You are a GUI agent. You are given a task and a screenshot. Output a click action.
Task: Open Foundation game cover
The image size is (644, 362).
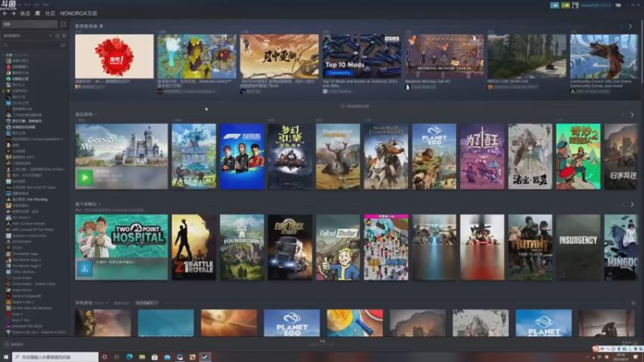tap(242, 247)
